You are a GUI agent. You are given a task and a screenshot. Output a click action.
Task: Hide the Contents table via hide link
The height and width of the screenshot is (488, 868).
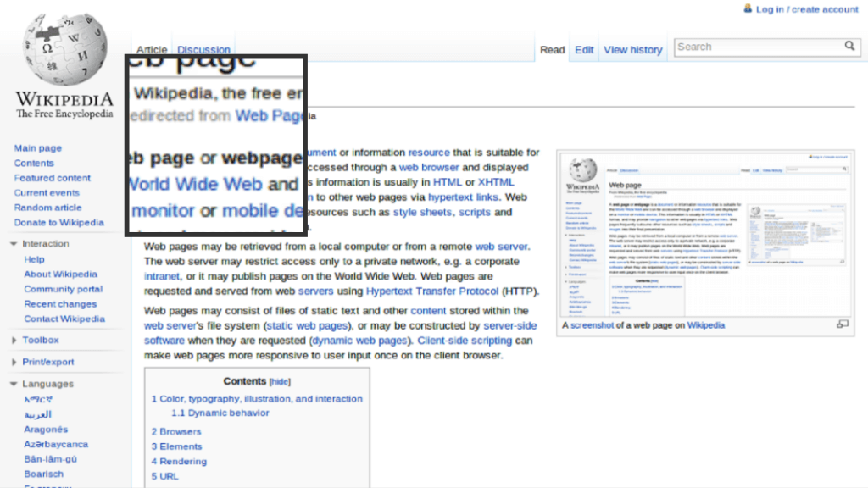pyautogui.click(x=280, y=382)
